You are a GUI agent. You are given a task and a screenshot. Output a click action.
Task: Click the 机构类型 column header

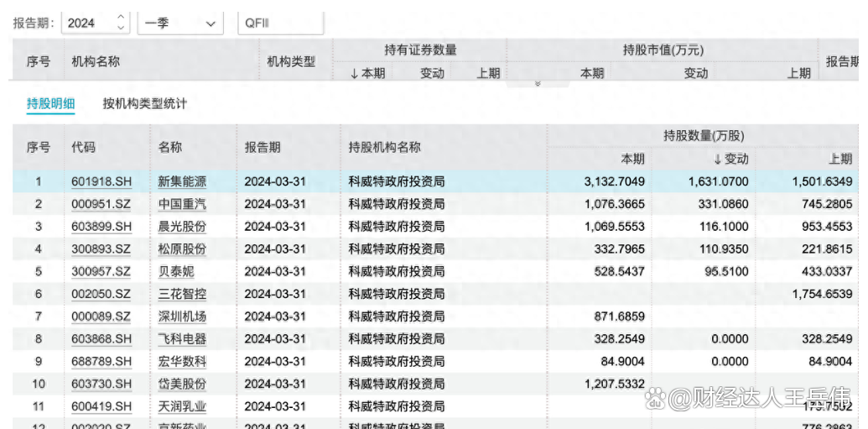tap(291, 61)
